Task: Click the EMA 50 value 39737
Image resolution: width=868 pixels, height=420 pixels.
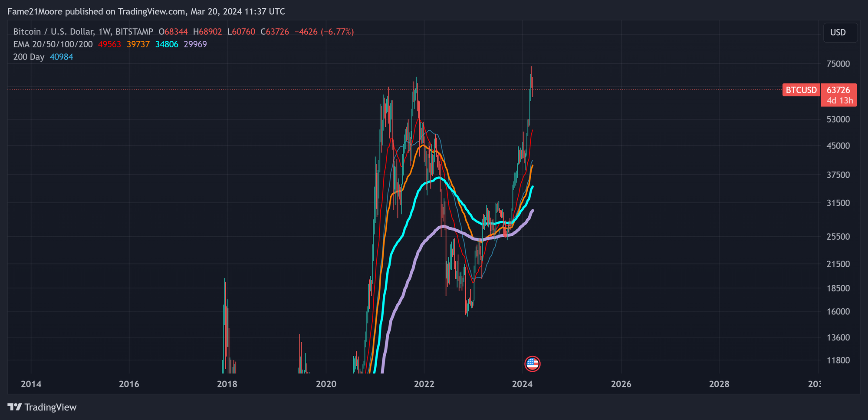Action: pos(138,44)
